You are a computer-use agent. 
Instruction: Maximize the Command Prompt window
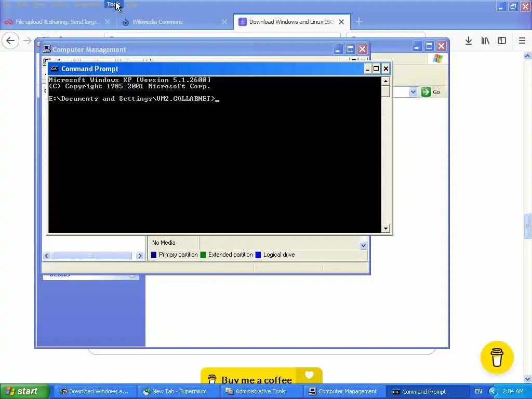(376, 69)
